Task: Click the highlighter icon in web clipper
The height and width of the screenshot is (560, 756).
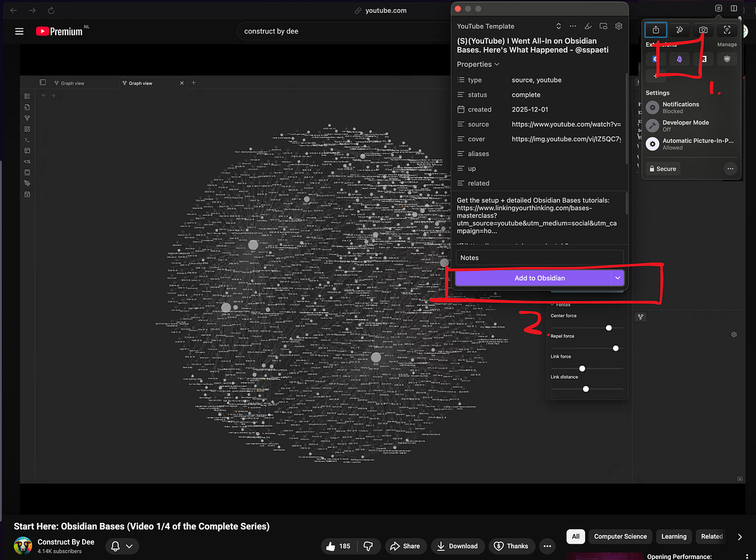Action: [588, 26]
